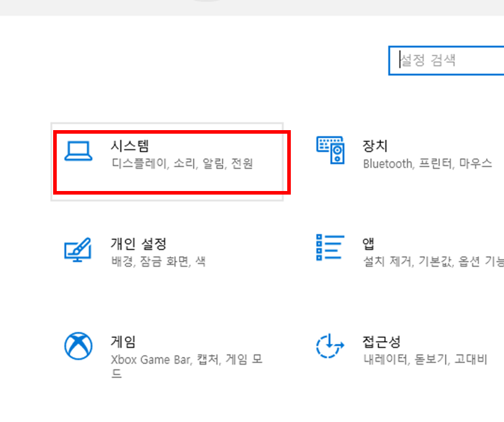Click the 장치 keyboard and speaker icon
The image size is (504, 422).
coord(330,150)
